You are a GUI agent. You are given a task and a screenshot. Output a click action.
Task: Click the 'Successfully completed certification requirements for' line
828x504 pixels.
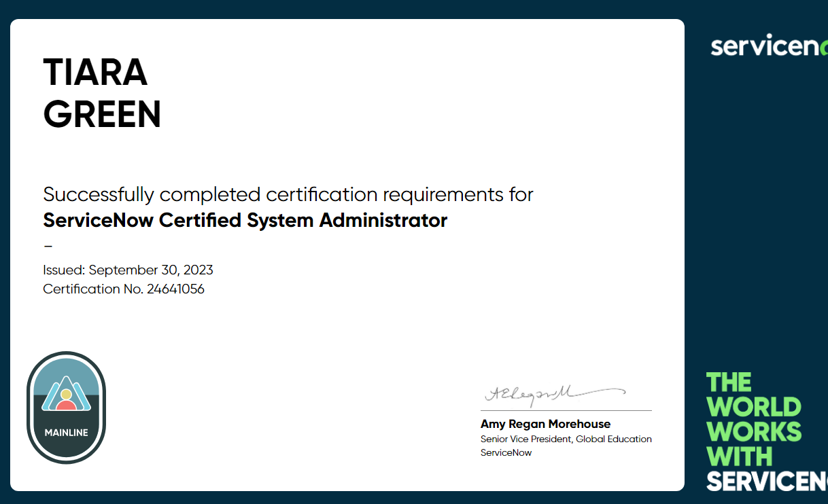288,195
